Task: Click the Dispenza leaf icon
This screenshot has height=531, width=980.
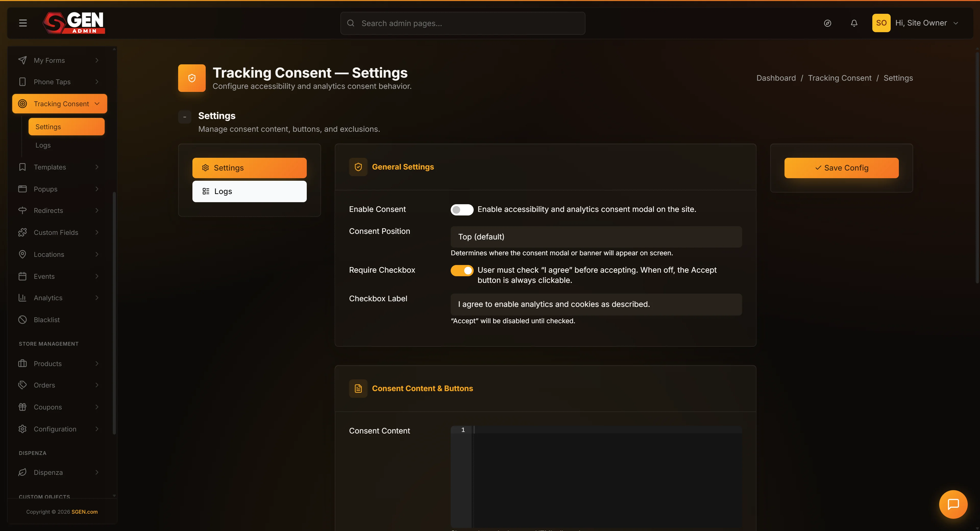Action: [22, 472]
